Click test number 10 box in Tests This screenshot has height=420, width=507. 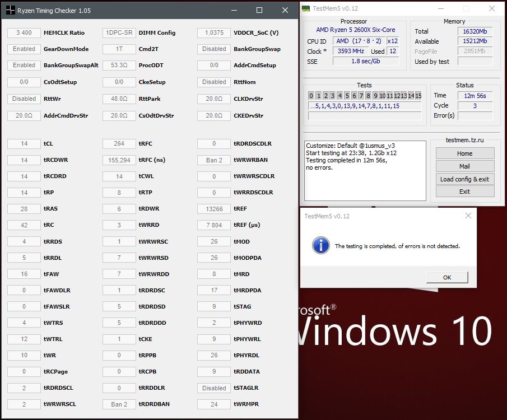[383, 95]
